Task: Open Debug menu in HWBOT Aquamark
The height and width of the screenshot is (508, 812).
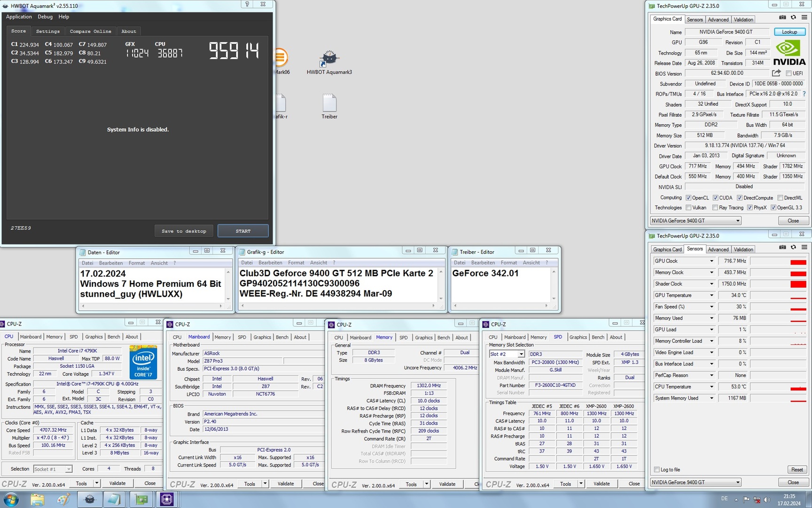Action: click(45, 16)
